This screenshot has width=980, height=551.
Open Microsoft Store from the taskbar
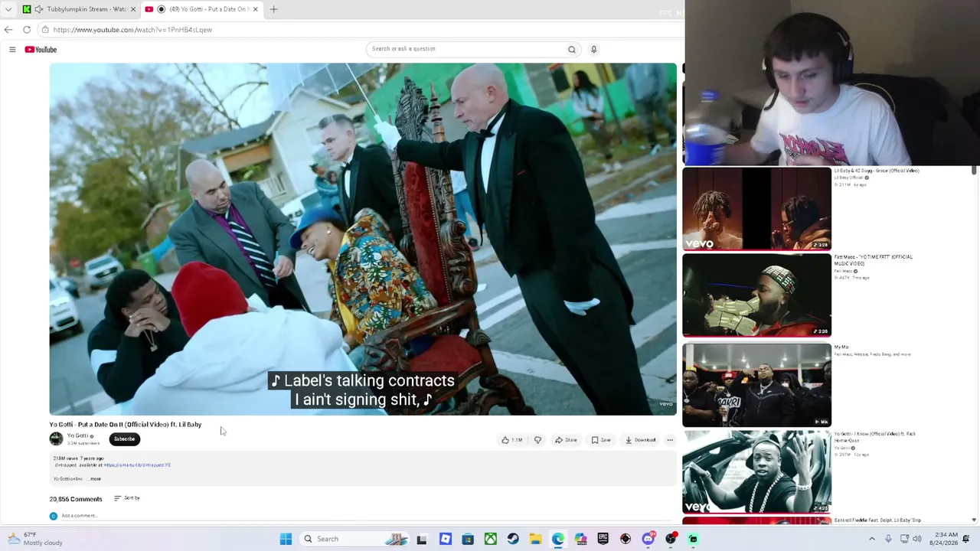click(x=468, y=539)
